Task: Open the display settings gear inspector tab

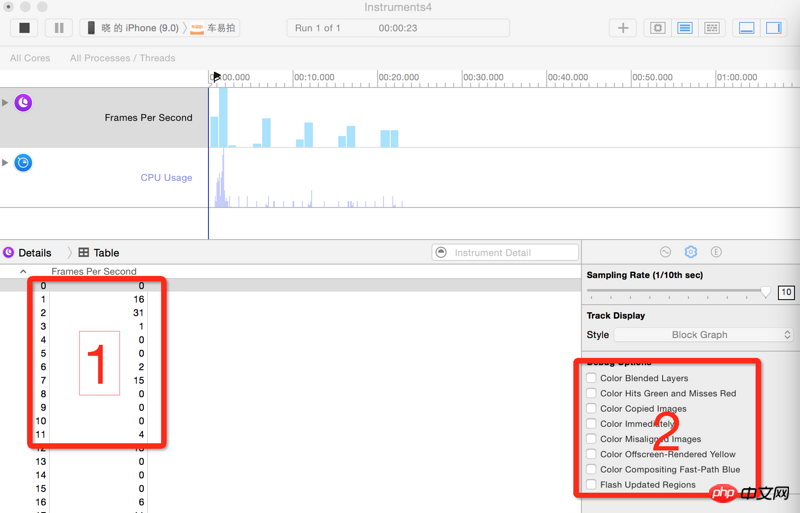Action: coord(690,252)
